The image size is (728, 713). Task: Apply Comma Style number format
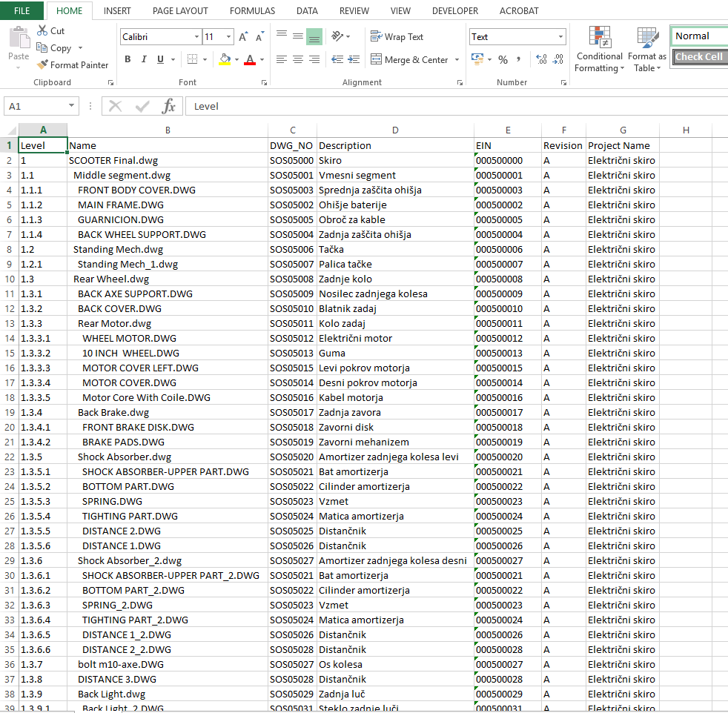pyautogui.click(x=519, y=59)
